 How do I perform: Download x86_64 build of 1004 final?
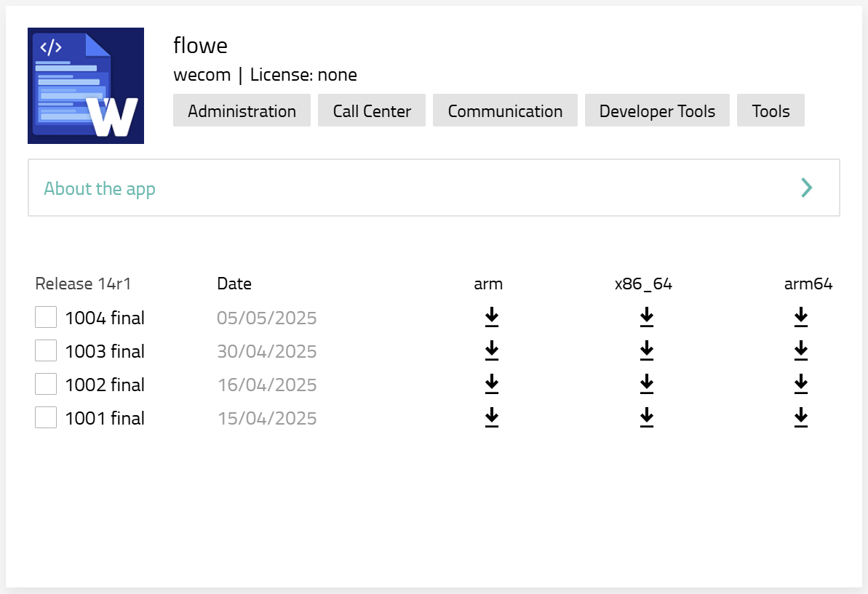click(647, 317)
